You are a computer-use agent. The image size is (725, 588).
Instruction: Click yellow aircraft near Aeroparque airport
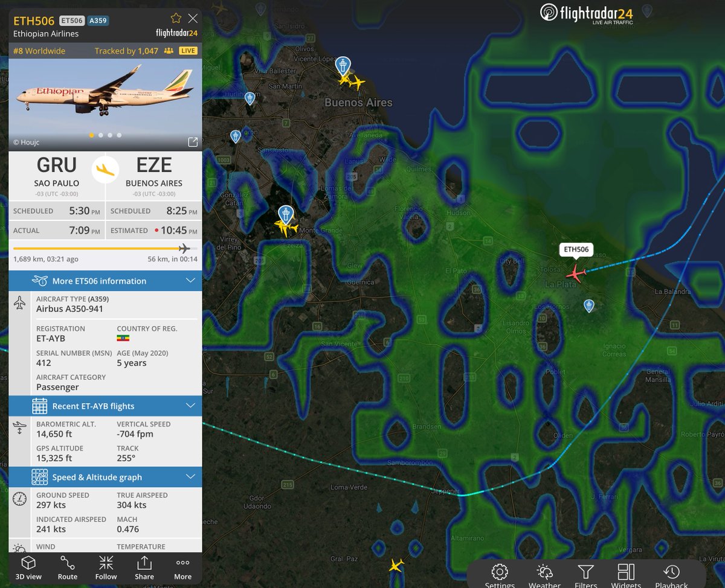click(x=358, y=82)
